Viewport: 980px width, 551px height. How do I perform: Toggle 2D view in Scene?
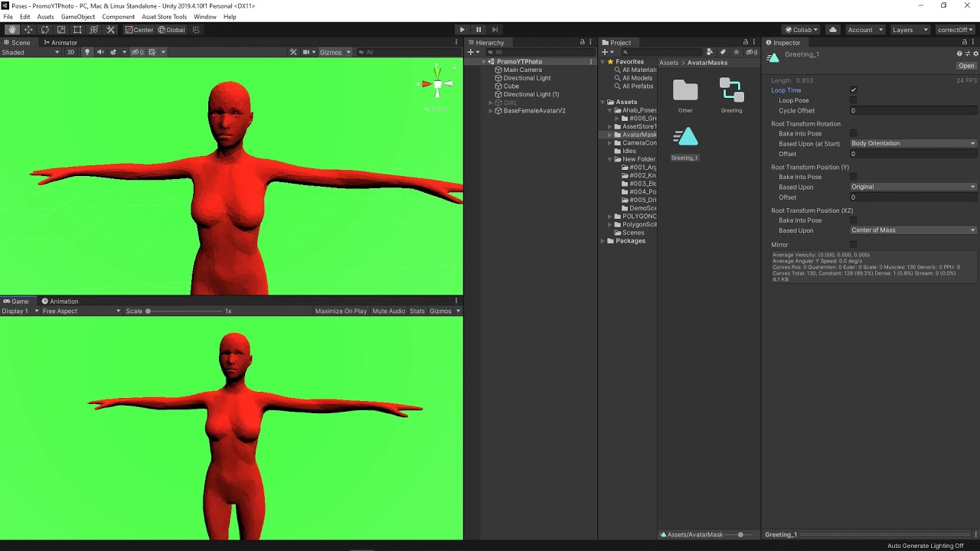click(x=70, y=52)
